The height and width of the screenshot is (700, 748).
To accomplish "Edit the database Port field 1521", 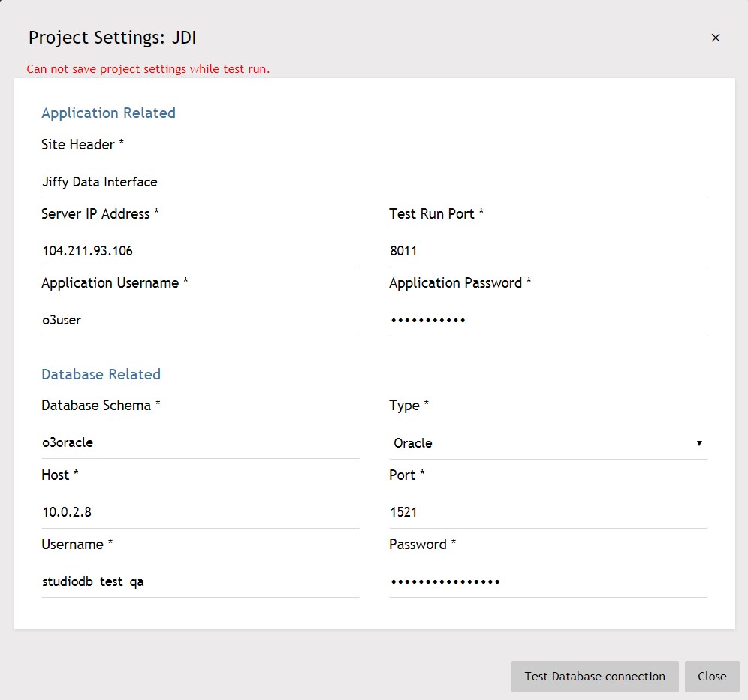I will (548, 512).
